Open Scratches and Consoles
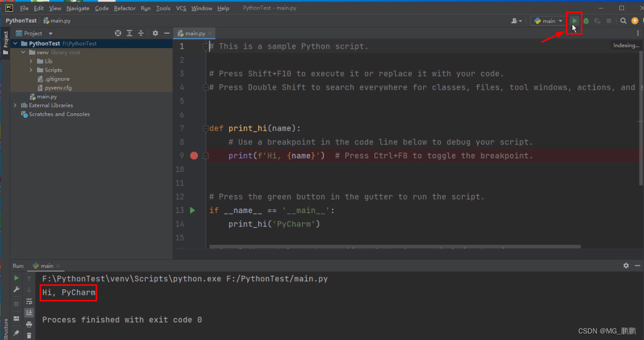644x340 pixels. pos(59,114)
